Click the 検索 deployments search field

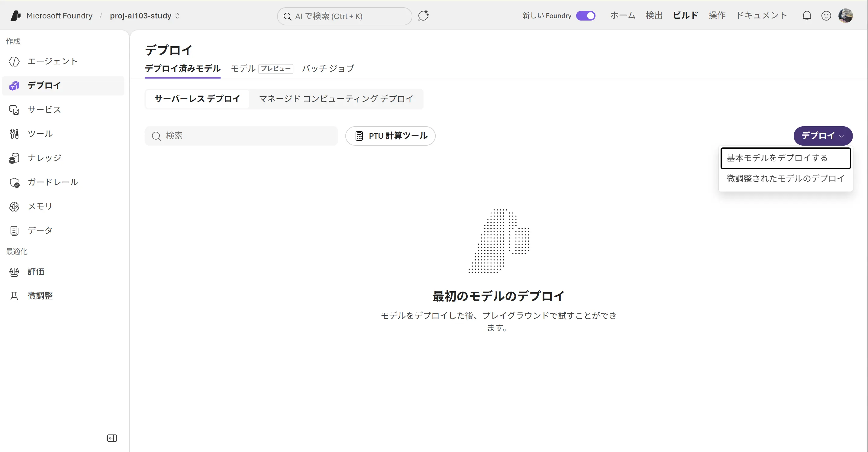click(x=241, y=136)
